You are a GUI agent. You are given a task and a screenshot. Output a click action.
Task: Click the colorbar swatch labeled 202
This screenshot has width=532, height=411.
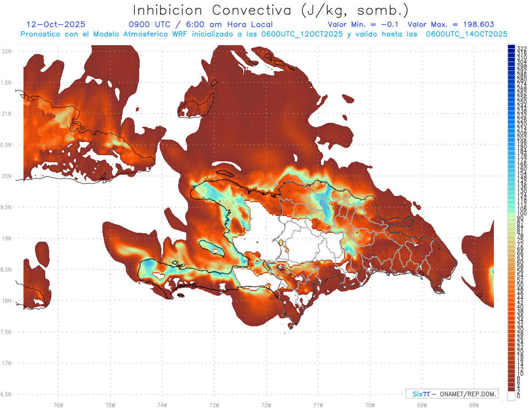pos(511,137)
